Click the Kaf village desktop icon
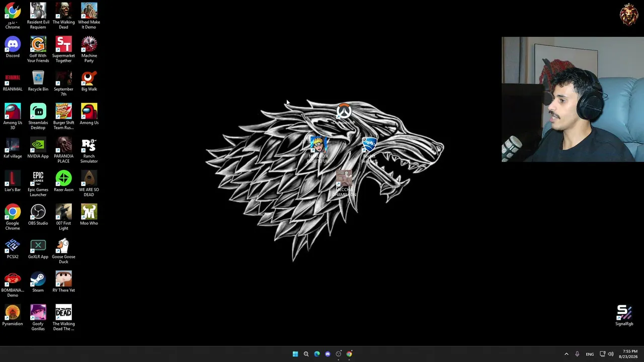 (13, 147)
